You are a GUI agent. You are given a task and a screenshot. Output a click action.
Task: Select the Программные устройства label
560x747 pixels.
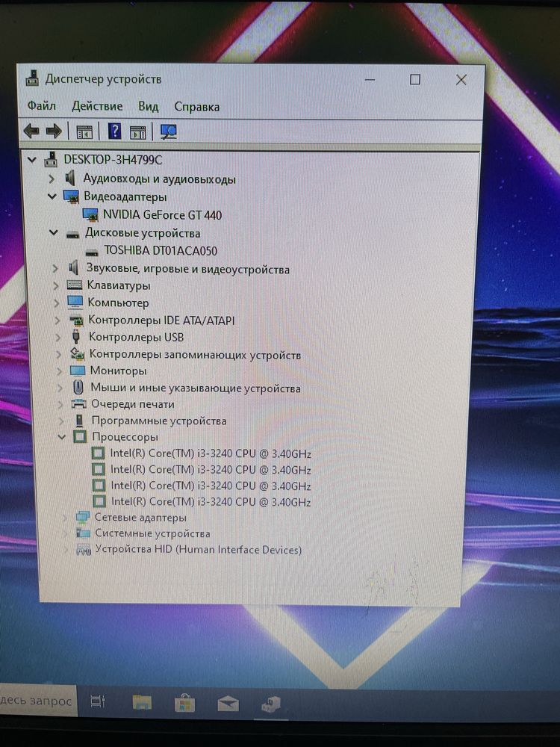(159, 421)
